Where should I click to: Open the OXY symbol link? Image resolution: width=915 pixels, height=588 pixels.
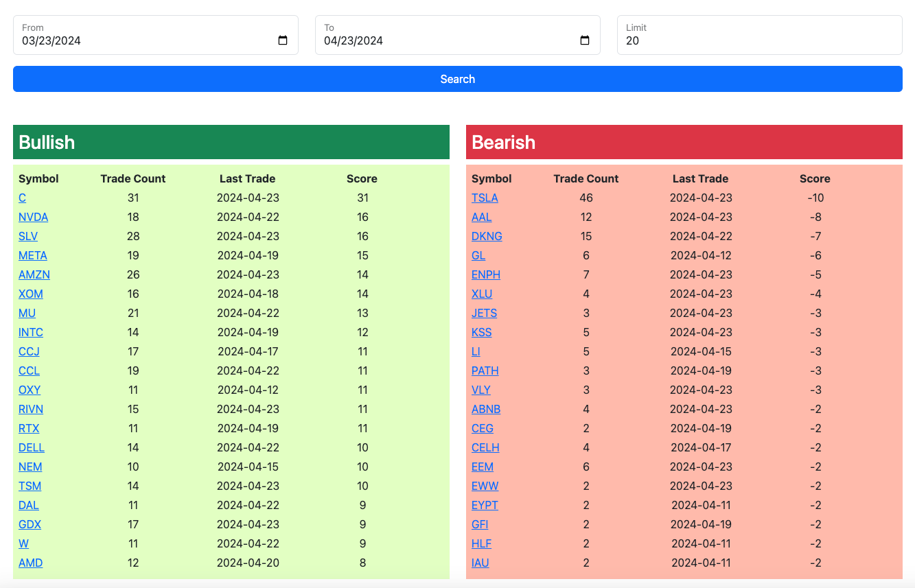pos(30,390)
